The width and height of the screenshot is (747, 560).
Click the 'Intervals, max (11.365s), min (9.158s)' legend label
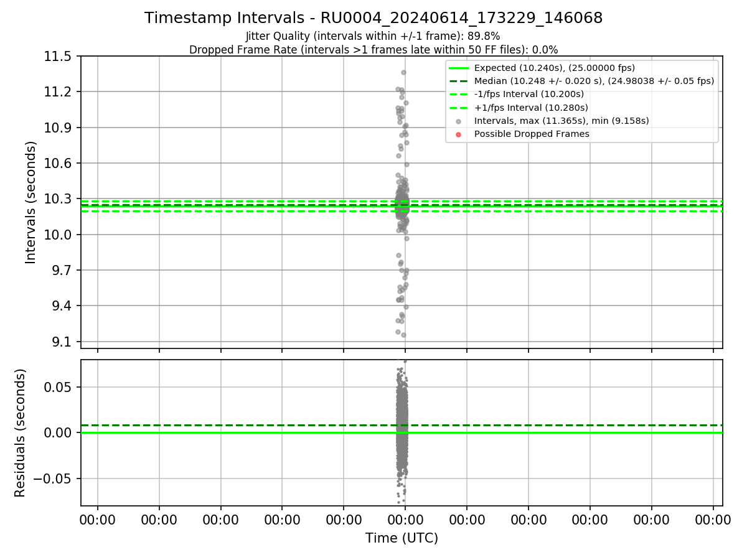561,121
